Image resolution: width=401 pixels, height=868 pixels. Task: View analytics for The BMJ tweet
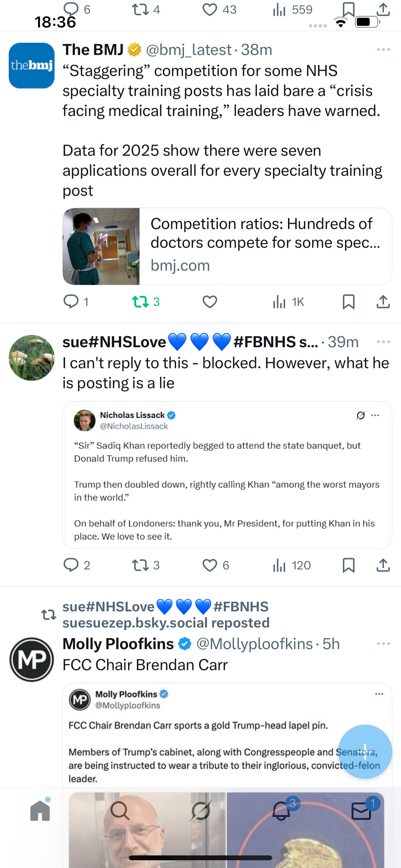(280, 302)
